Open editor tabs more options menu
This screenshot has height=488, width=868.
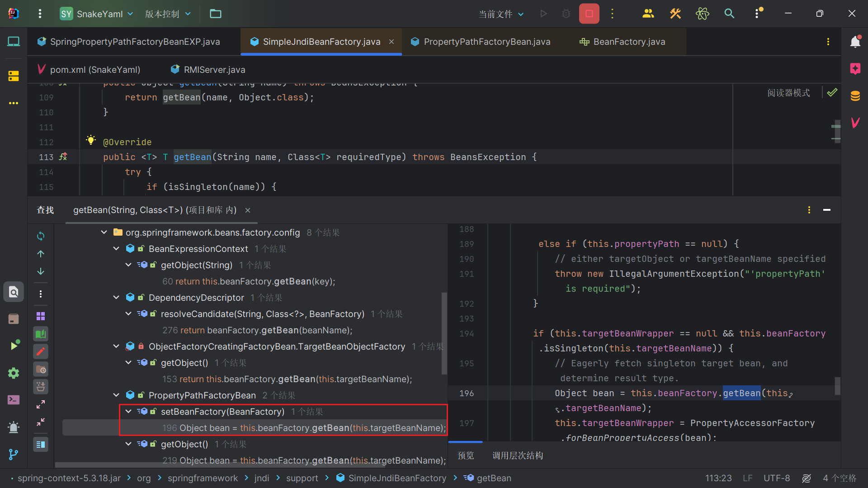[828, 42]
